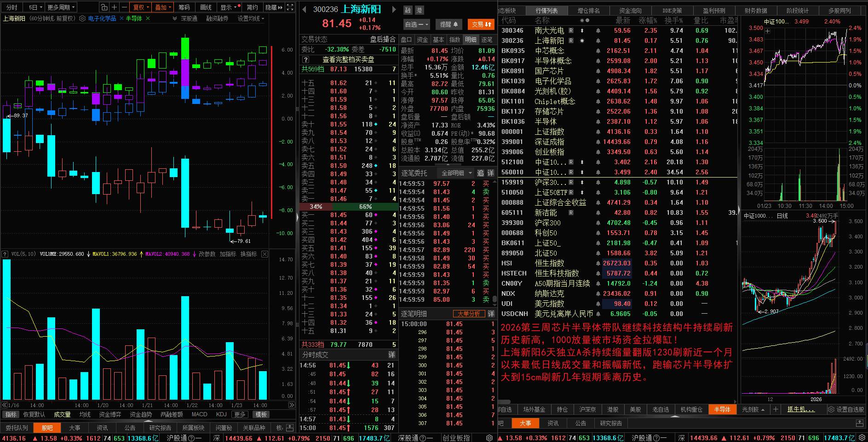The image size is (868, 442).
Task: Open chart settings gear beside 上海新阳 title
Action: (82, 18)
